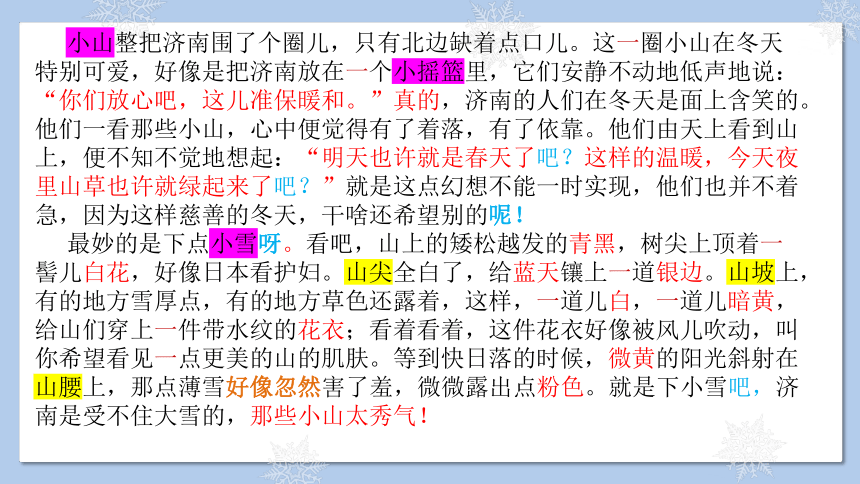Click the phrase 特别可爱
The width and height of the screenshot is (860, 484).
pyautogui.click(x=82, y=71)
